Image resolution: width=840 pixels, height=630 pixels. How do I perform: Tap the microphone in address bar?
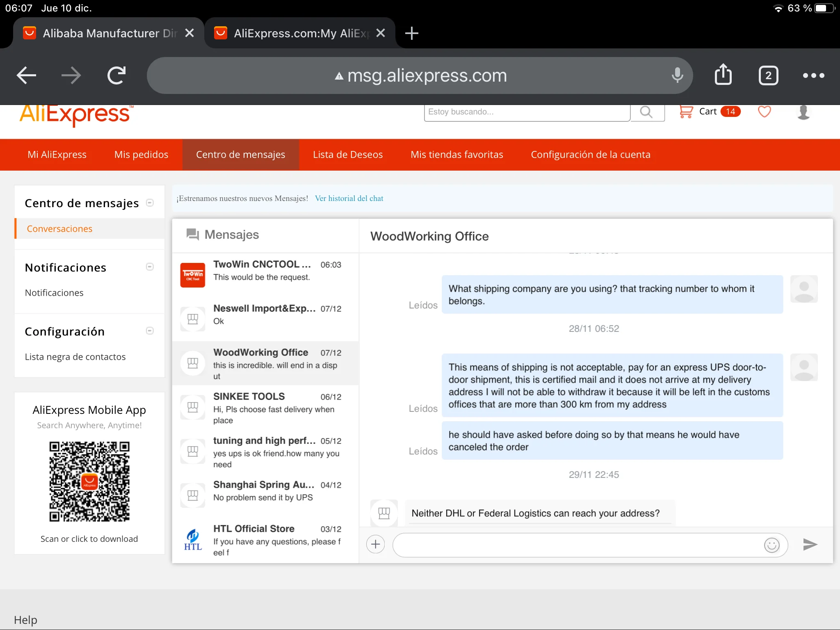(x=677, y=75)
